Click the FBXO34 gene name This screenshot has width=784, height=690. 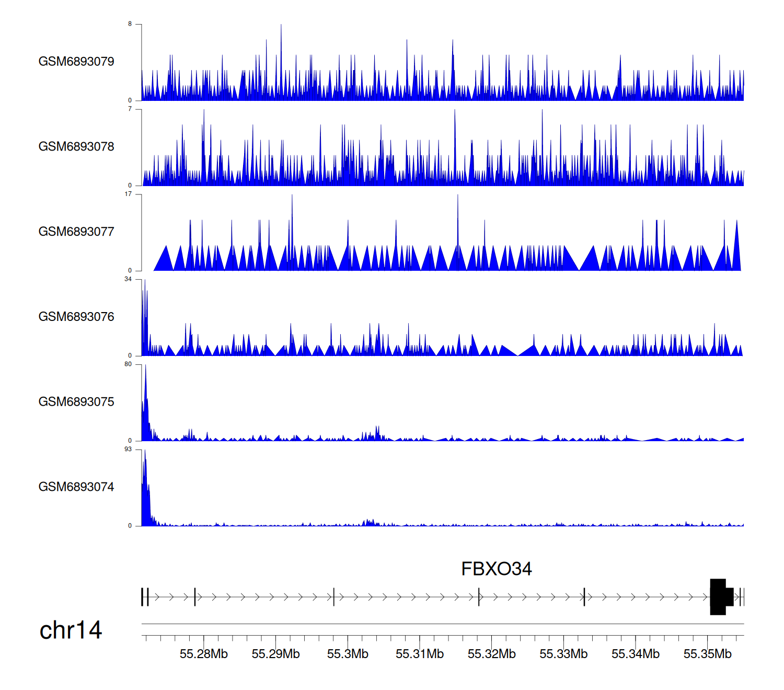click(x=496, y=569)
